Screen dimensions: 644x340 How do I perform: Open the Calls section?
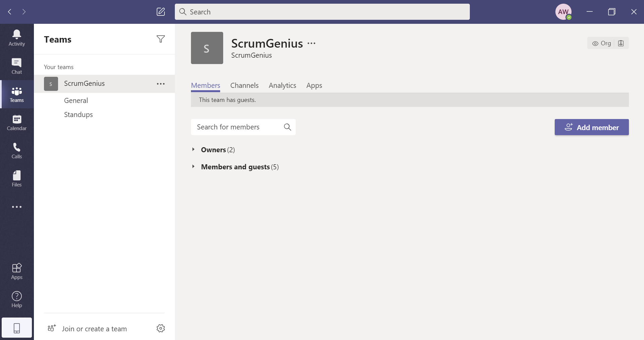pos(17,151)
